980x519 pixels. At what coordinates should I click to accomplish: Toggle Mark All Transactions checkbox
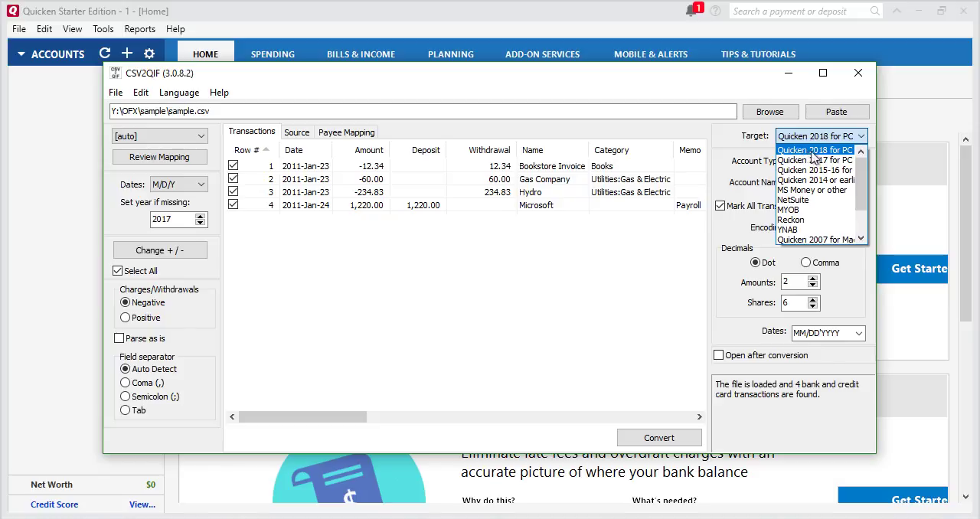(720, 205)
